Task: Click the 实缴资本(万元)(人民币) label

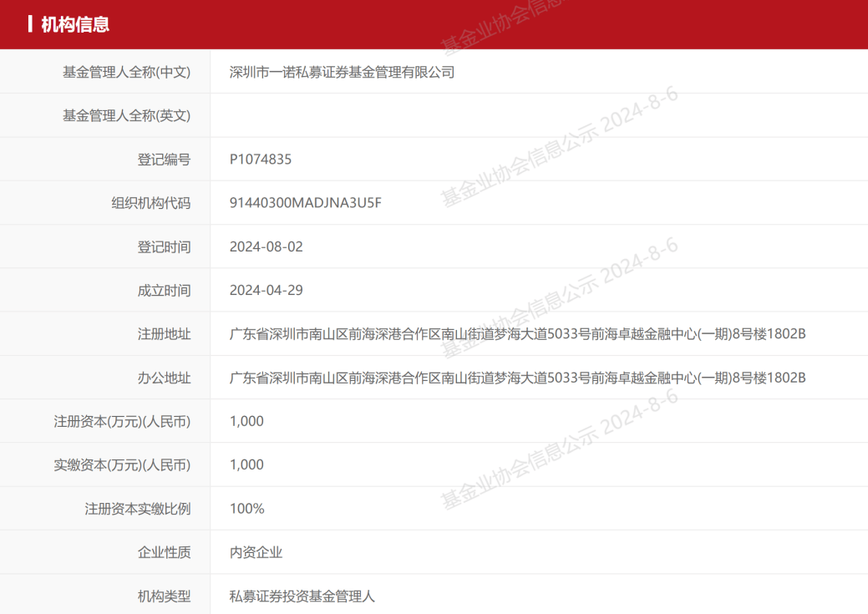Action: [122, 465]
